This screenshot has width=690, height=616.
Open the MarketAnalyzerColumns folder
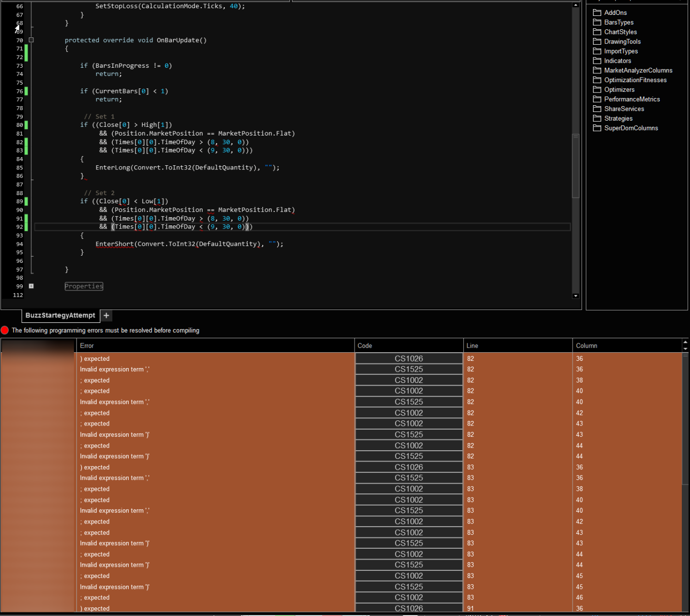(x=638, y=71)
